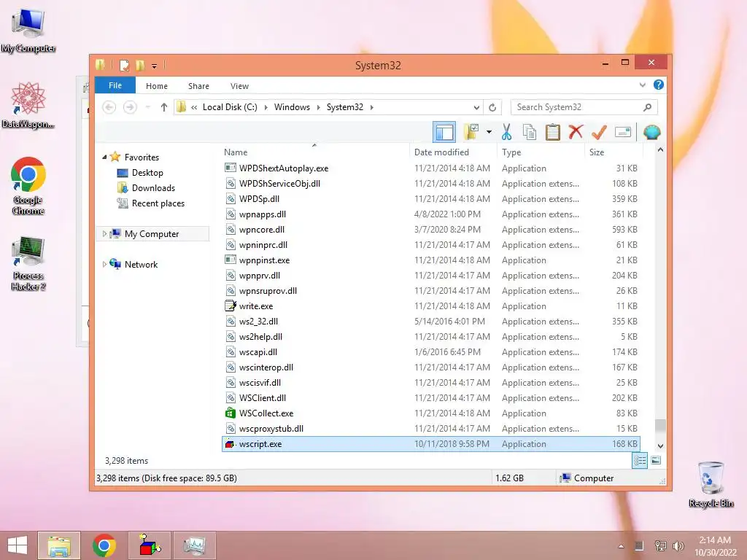Switch to the Share ribbon tab
The height and width of the screenshot is (560, 747).
[x=198, y=86]
